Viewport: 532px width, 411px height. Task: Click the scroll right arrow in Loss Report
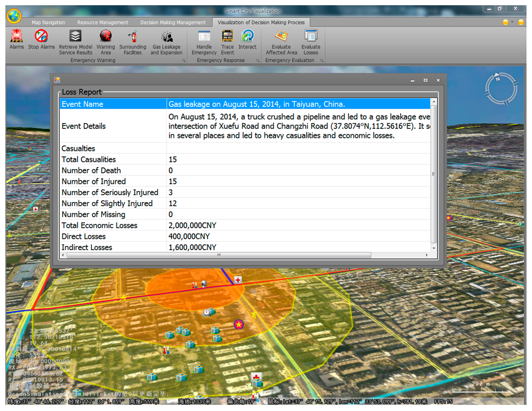(x=427, y=255)
